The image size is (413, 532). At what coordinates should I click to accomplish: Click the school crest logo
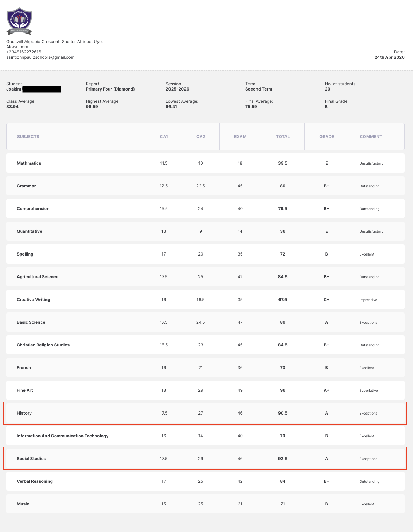[20, 21]
